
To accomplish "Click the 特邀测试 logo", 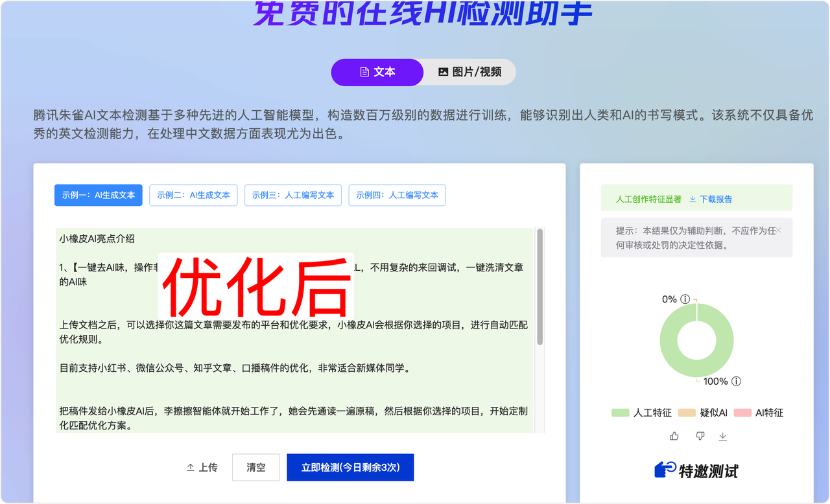I will click(x=696, y=470).
